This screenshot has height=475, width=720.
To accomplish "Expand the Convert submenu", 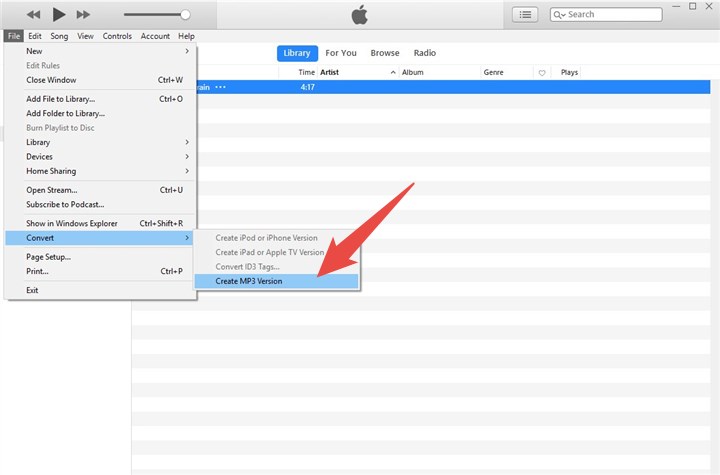I will 101,238.
